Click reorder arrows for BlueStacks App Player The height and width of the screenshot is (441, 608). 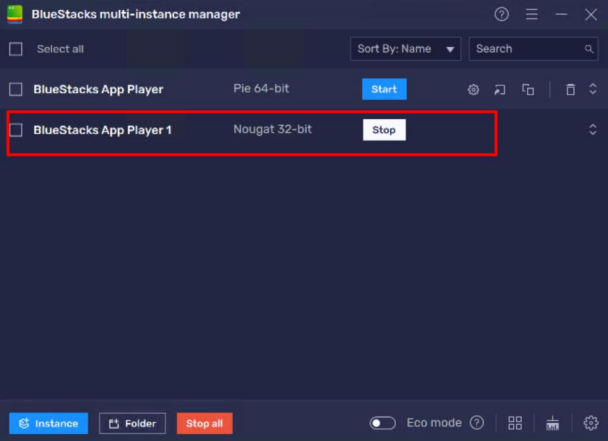592,89
